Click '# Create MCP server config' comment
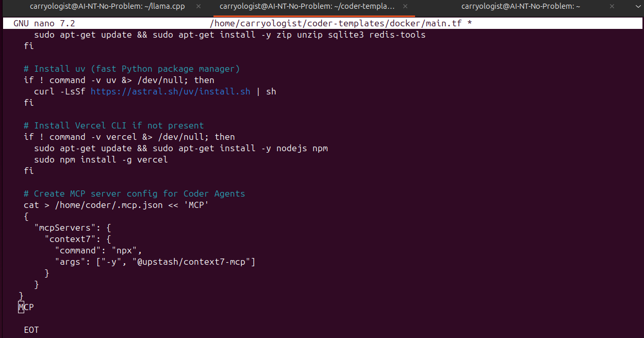644x338 pixels. tap(135, 194)
